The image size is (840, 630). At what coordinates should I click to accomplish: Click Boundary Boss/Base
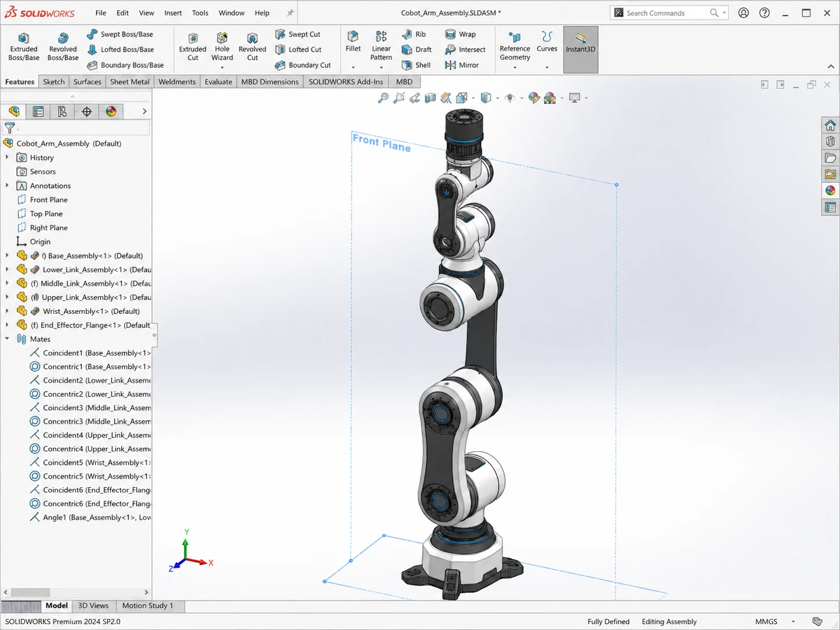pyautogui.click(x=125, y=65)
